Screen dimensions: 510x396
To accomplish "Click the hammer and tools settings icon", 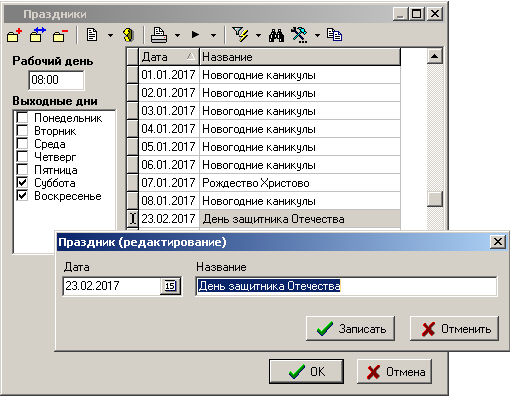I will 299,35.
